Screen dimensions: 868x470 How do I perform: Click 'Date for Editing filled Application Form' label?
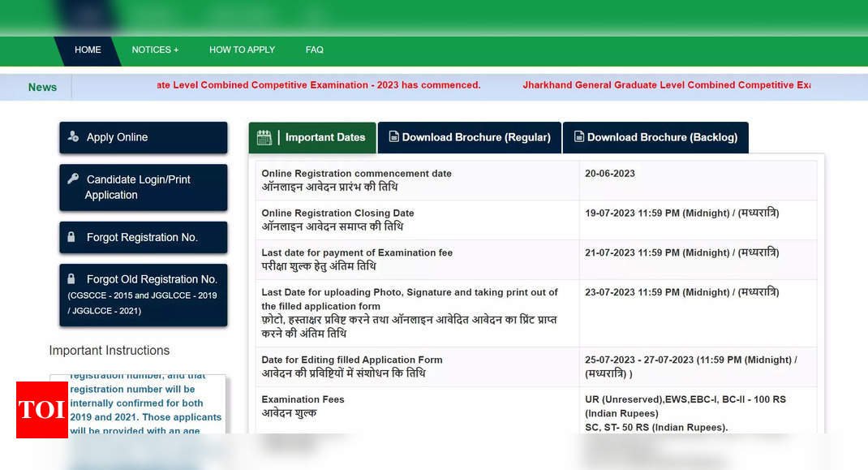[x=352, y=360]
